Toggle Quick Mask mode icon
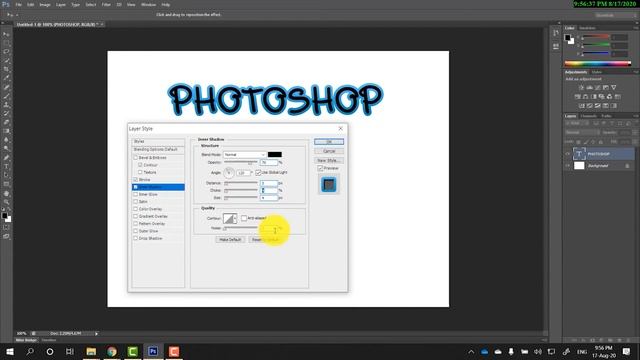This screenshot has width=640, height=360. [6, 228]
